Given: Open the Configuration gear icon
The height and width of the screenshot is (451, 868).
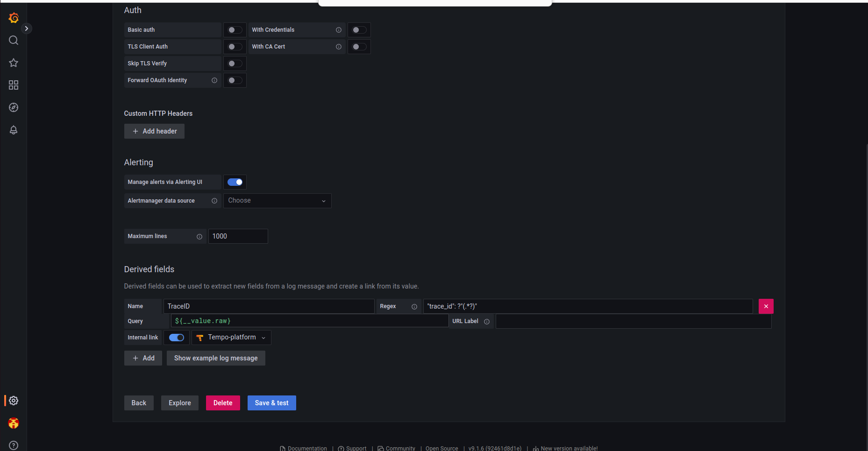Looking at the screenshot, I should pos(14,401).
